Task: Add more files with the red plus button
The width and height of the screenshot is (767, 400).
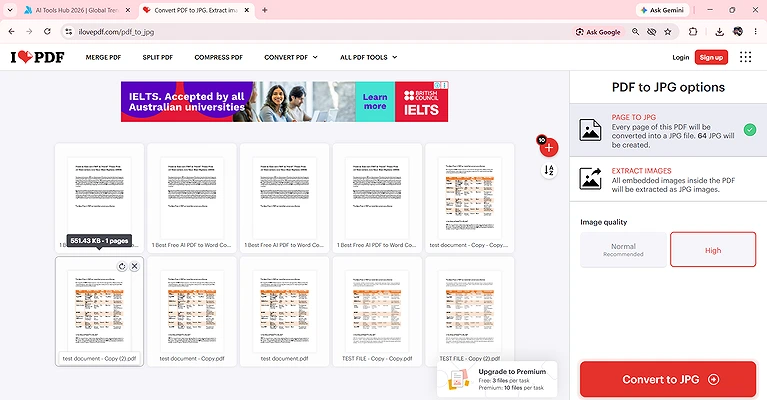Action: pos(549,148)
